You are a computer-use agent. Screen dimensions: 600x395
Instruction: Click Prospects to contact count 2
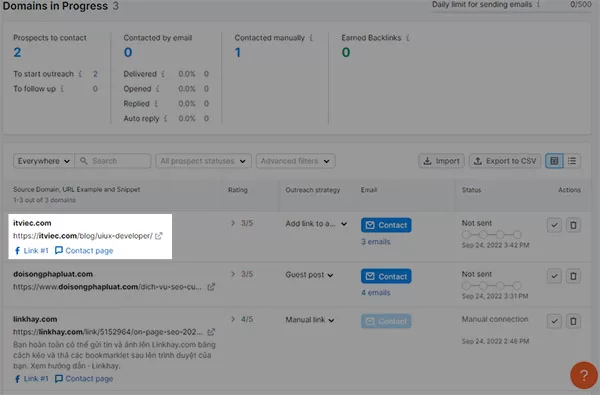click(x=17, y=52)
